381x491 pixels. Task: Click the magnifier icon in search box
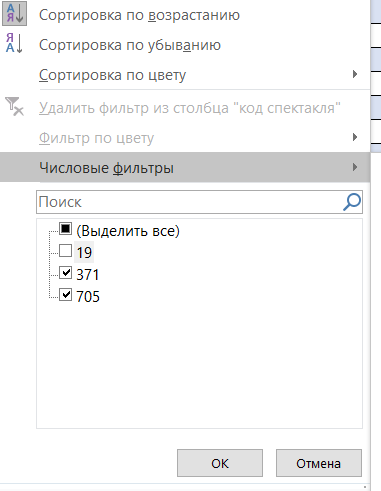click(352, 202)
